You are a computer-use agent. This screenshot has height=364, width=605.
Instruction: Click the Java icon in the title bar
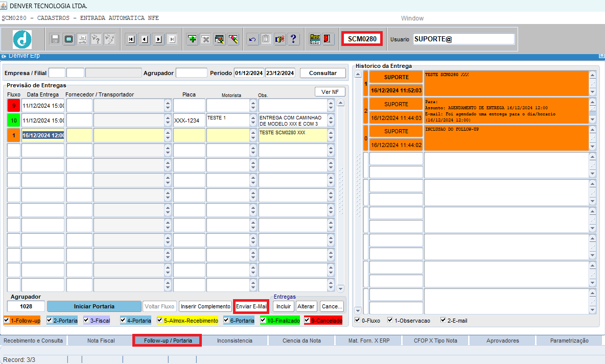[x=4, y=6]
